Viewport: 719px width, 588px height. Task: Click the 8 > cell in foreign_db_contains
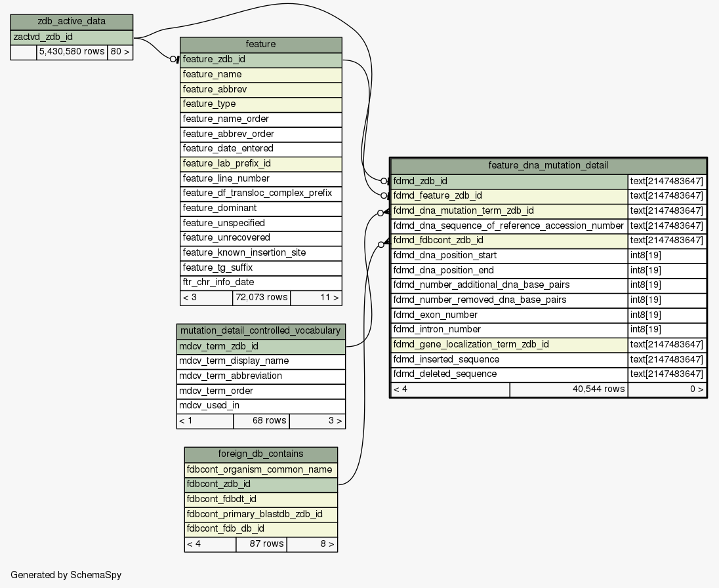(312, 545)
